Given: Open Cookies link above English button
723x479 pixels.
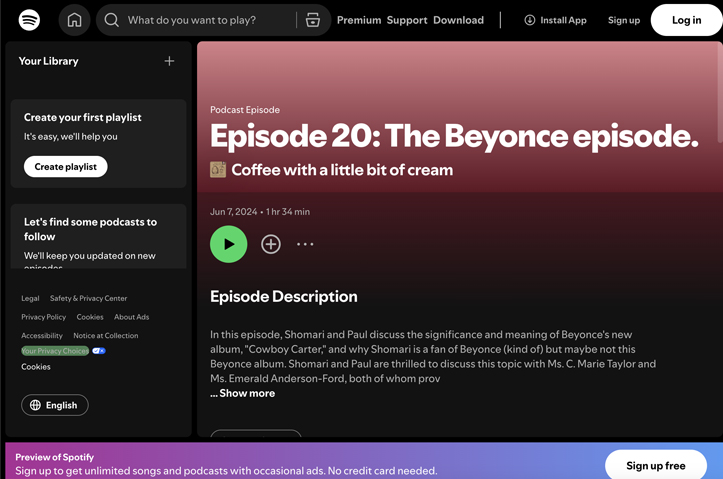Looking at the screenshot, I should [36, 367].
